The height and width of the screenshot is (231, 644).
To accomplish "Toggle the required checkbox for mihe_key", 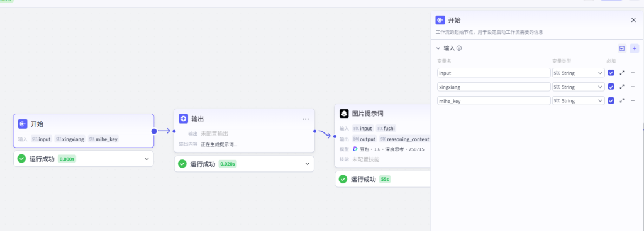I will point(611,101).
